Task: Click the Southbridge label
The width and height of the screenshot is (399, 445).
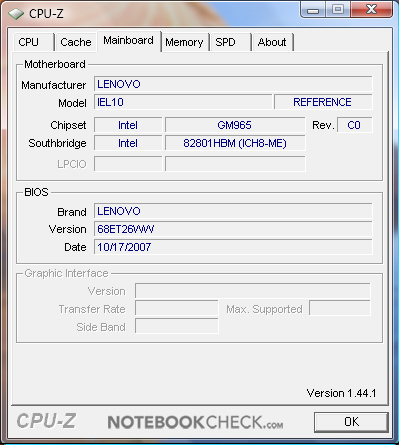Action: click(x=57, y=143)
